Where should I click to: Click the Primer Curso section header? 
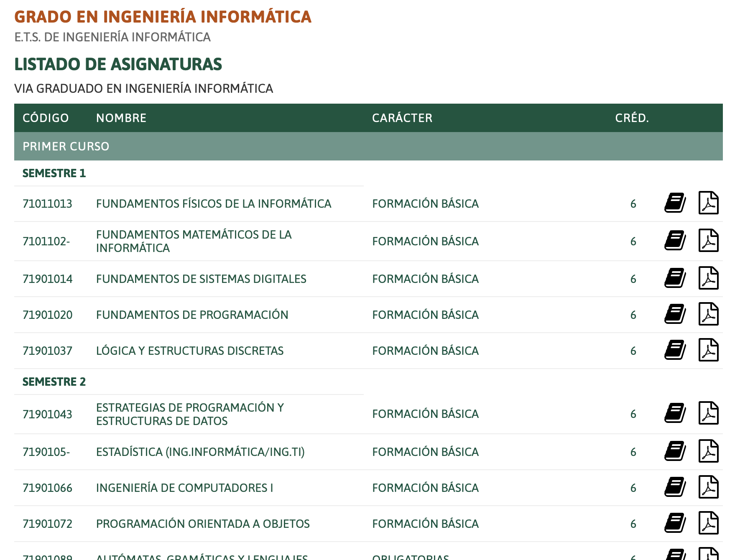pos(368,146)
